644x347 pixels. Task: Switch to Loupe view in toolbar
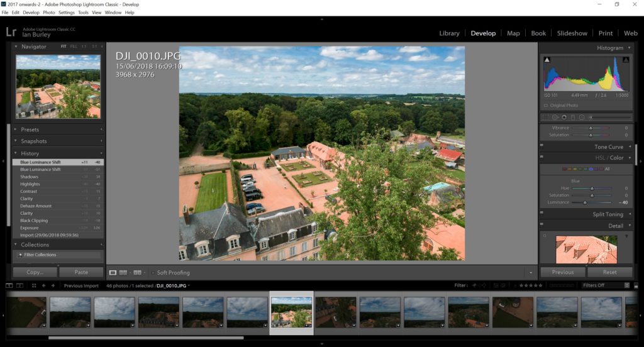(x=113, y=273)
